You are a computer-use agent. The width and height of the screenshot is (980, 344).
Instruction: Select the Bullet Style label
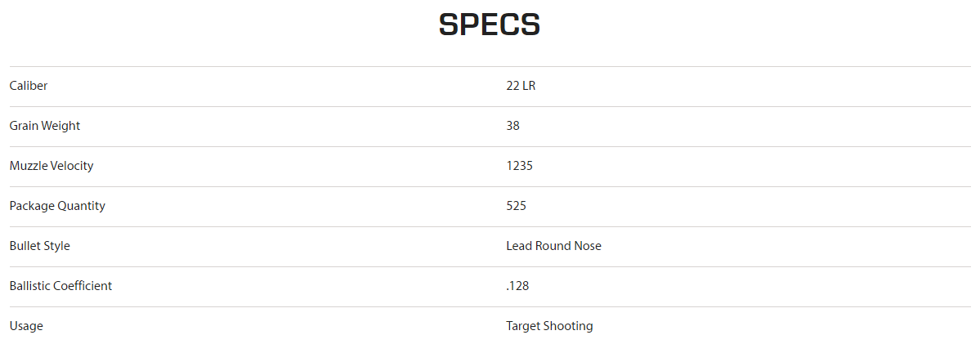point(40,246)
